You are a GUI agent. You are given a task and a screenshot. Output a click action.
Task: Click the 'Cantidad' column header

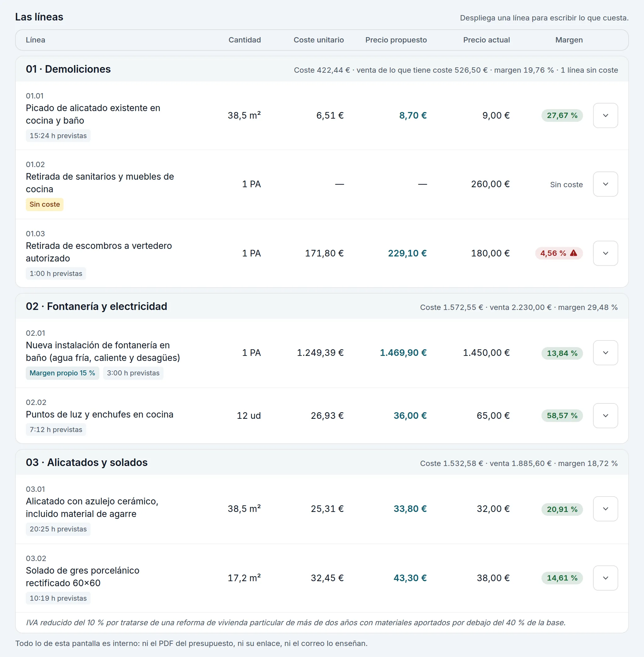[245, 40]
